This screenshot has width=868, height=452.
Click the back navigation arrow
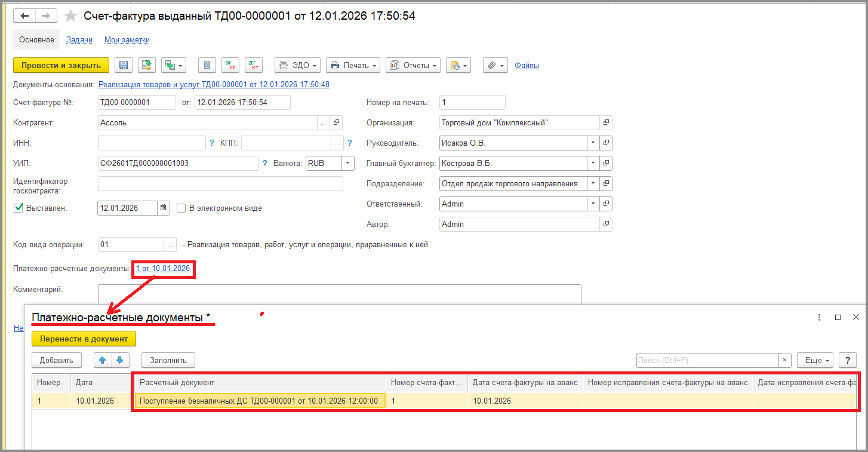point(24,16)
